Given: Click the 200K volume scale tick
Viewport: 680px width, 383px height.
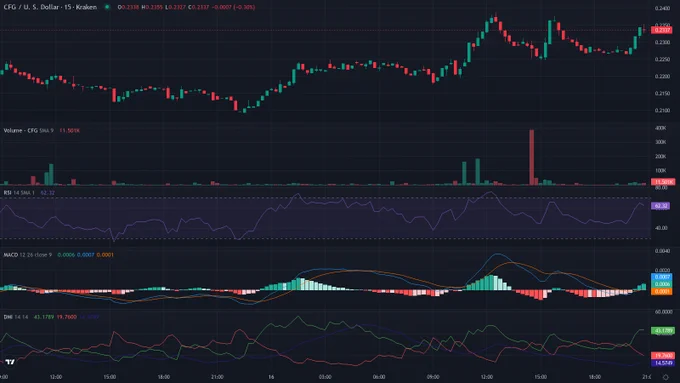Looking at the screenshot, I should [x=660, y=156].
